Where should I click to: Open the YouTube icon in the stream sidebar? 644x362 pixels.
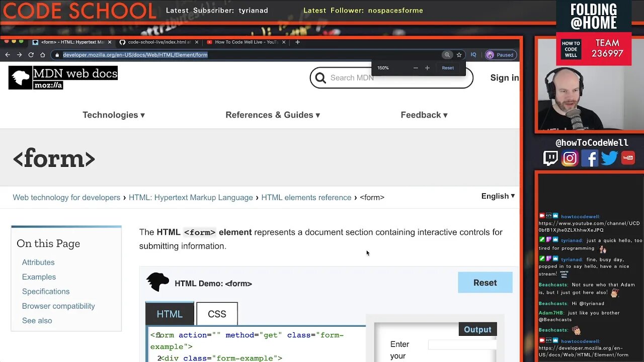[x=628, y=158]
